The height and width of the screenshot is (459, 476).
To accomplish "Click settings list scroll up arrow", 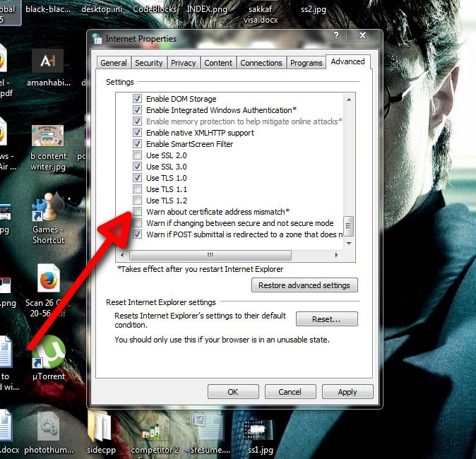I will pyautogui.click(x=349, y=100).
